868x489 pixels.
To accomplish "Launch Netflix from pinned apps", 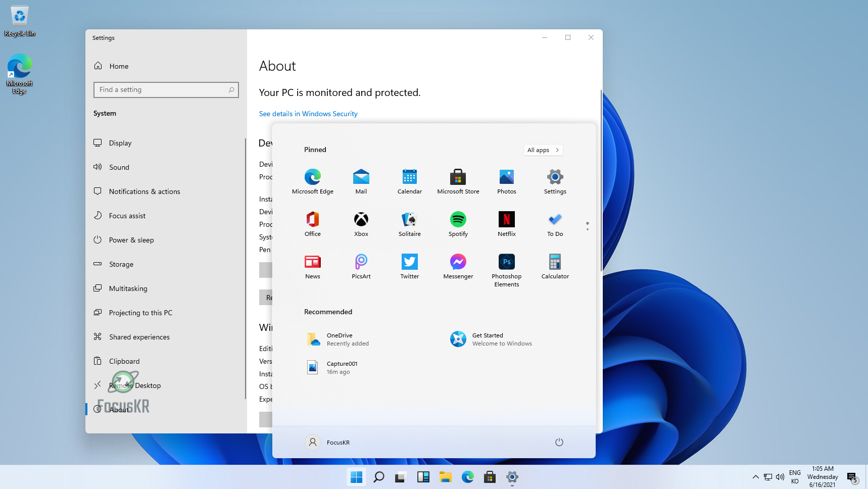I will [x=507, y=224].
